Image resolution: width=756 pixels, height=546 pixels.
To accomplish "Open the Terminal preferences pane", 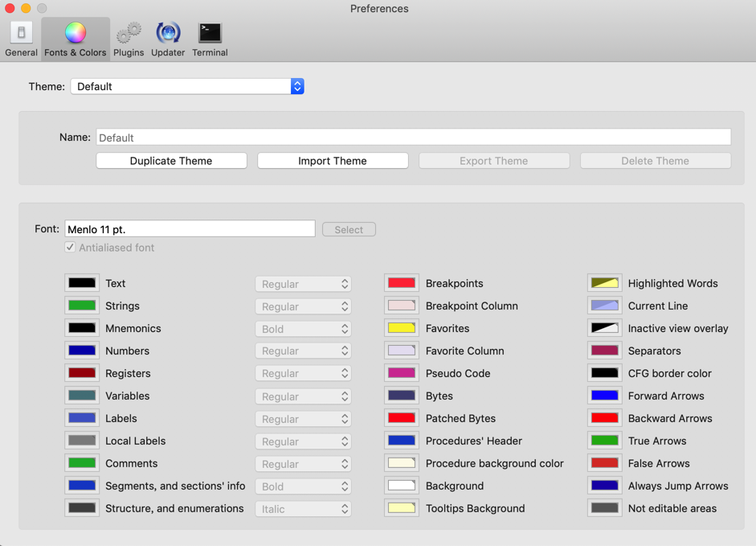I will 210,39.
